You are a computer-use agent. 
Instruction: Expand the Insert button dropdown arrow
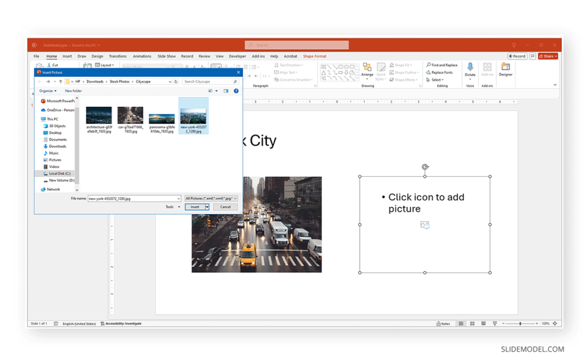tap(207, 207)
